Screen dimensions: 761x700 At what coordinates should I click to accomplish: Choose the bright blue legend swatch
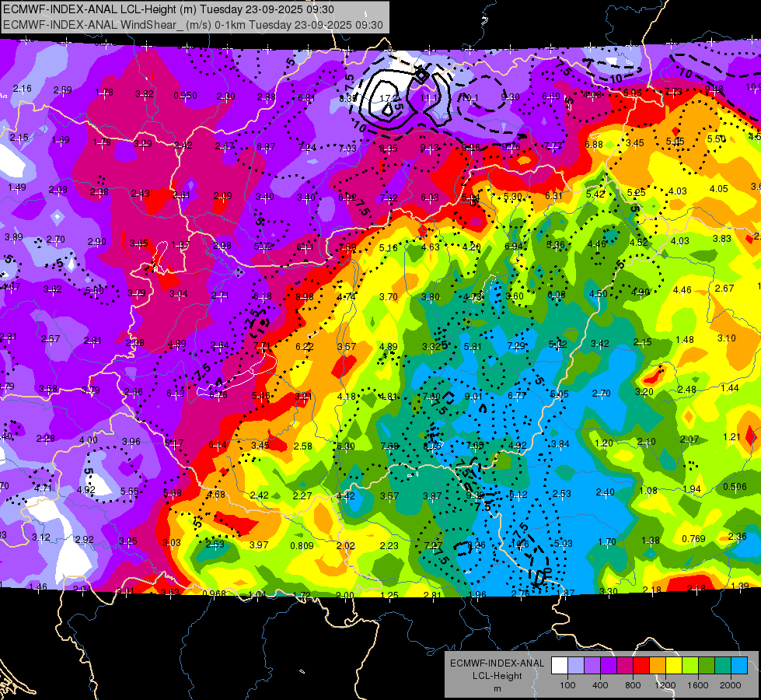click(739, 665)
